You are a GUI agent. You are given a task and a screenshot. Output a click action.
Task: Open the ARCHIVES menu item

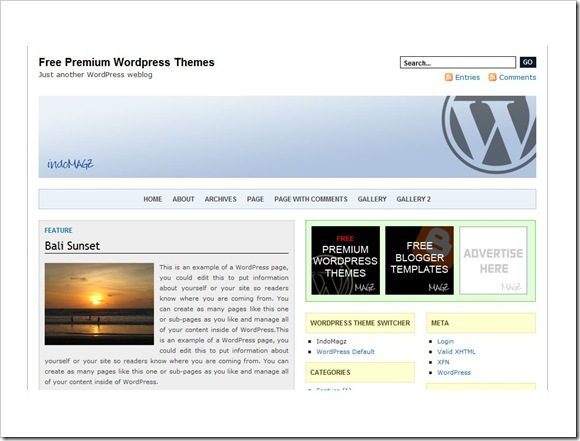pyautogui.click(x=220, y=199)
